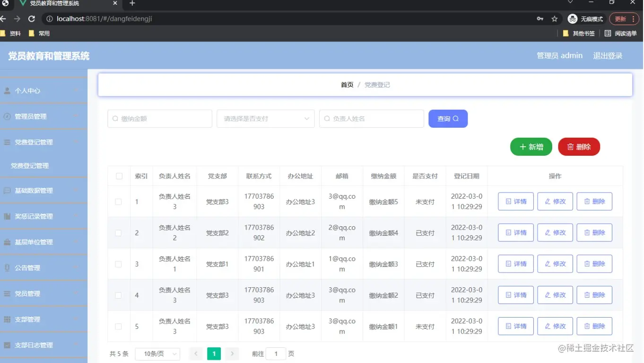Expand the 管理员管理 menu
The image size is (644, 363).
(44, 116)
